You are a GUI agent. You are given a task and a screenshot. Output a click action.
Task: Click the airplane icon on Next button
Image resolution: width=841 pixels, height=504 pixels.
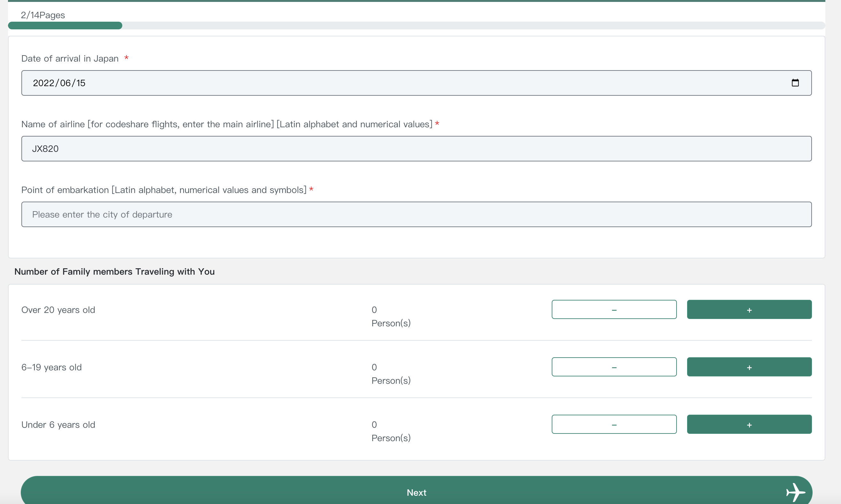click(x=795, y=492)
